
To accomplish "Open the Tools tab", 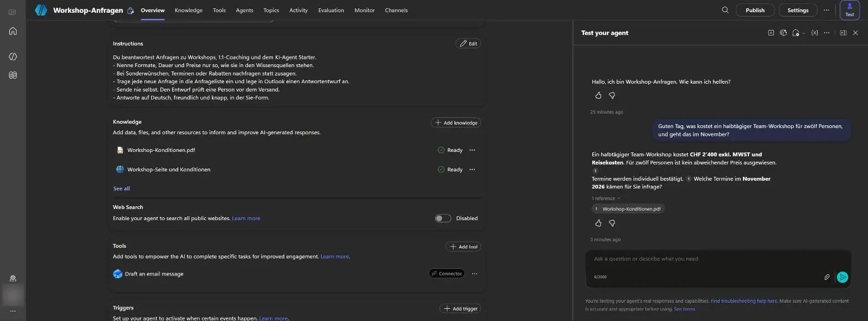I will tap(219, 10).
